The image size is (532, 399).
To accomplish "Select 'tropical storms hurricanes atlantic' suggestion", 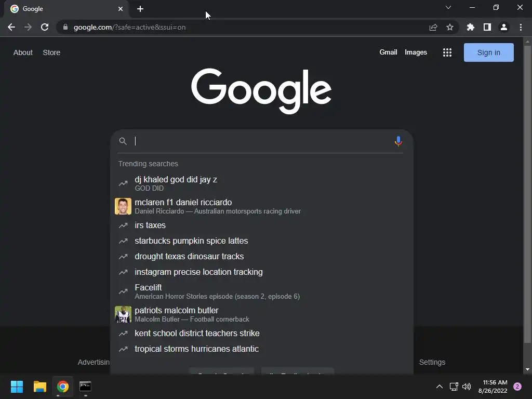I will pyautogui.click(x=262, y=349).
